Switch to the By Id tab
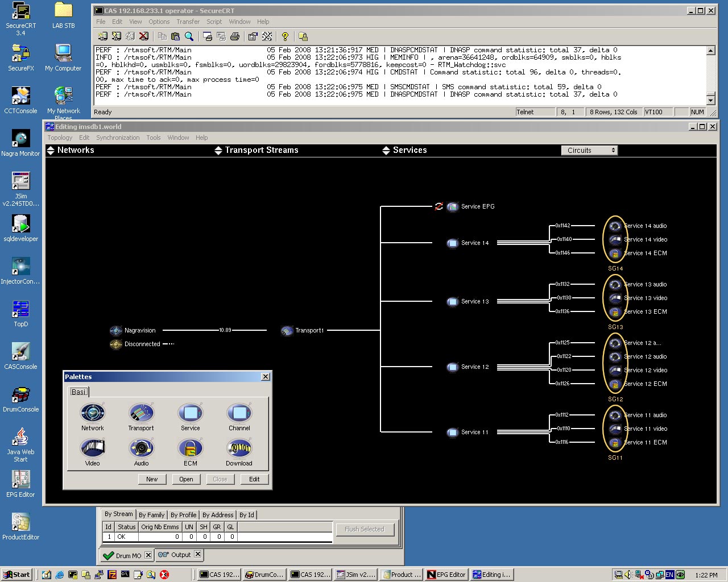The image size is (728, 582). 247,515
